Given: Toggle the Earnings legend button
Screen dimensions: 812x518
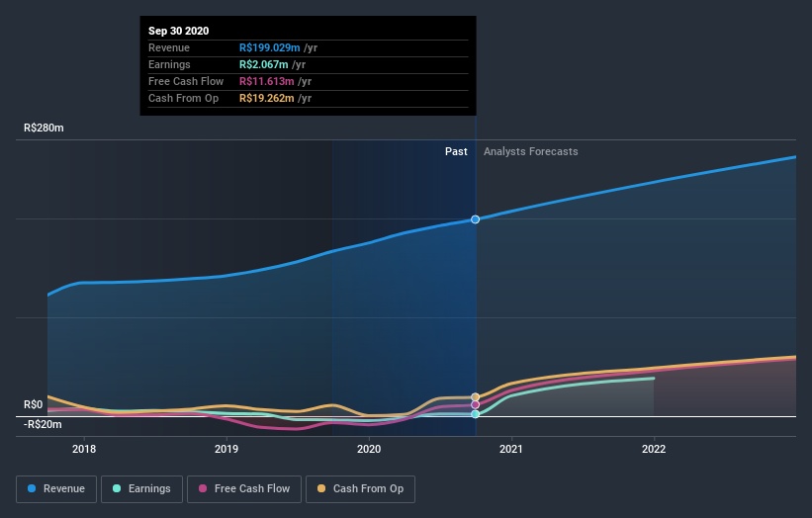Looking at the screenshot, I should point(141,489).
